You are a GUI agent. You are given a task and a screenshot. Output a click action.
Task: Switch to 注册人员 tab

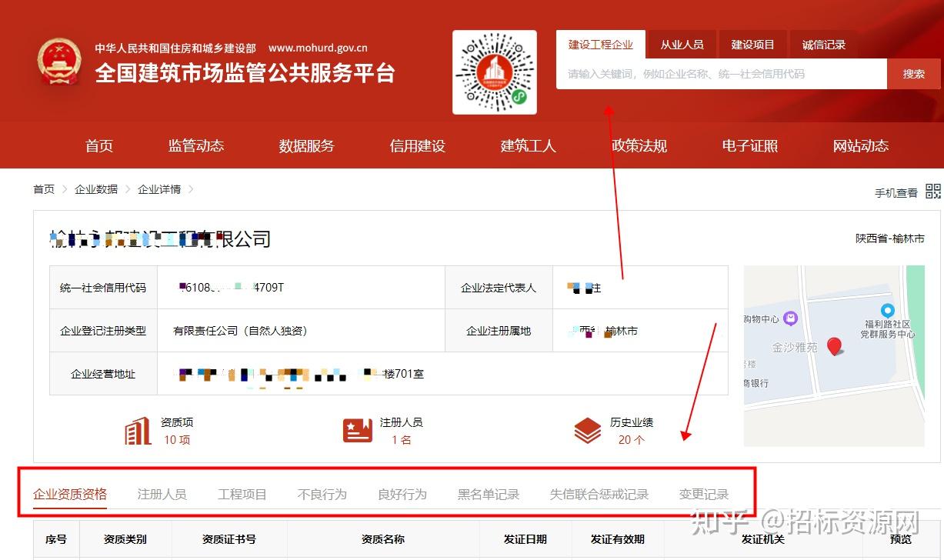pos(162,495)
